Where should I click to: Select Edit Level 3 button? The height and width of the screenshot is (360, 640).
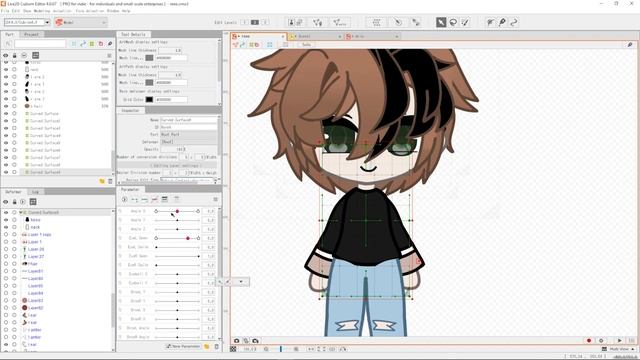(x=265, y=22)
